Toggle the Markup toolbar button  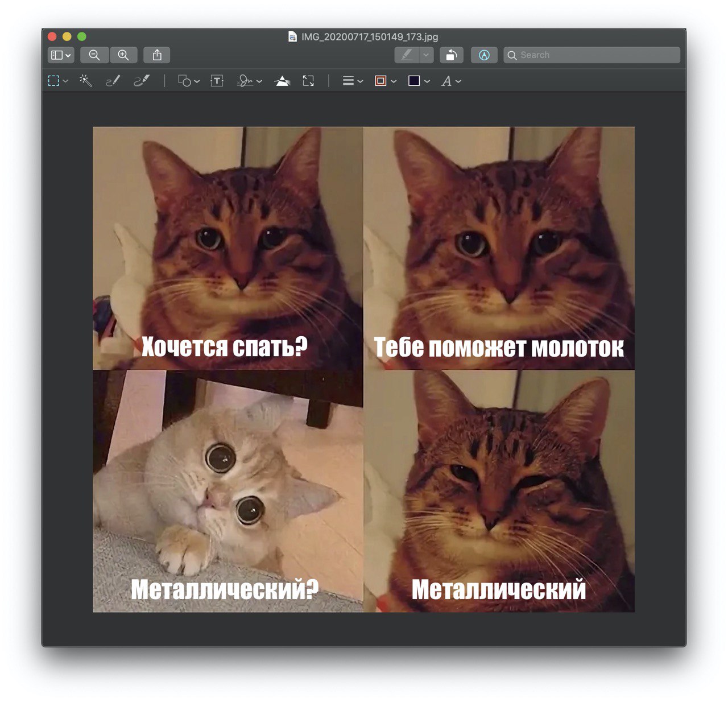pyautogui.click(x=484, y=55)
